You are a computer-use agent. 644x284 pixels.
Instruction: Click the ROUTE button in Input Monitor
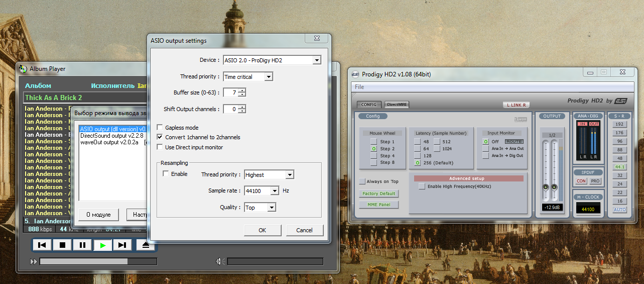click(x=513, y=142)
